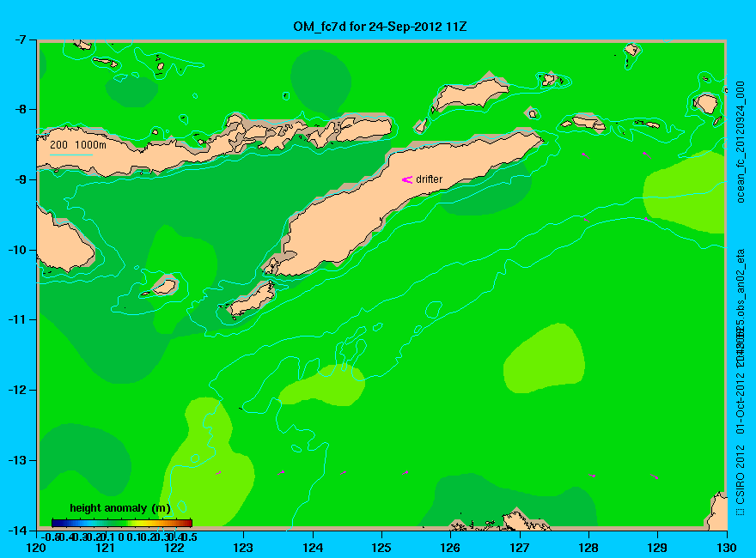The image size is (756, 558).
Task: Click the longitude label 123
Action: [243, 548]
